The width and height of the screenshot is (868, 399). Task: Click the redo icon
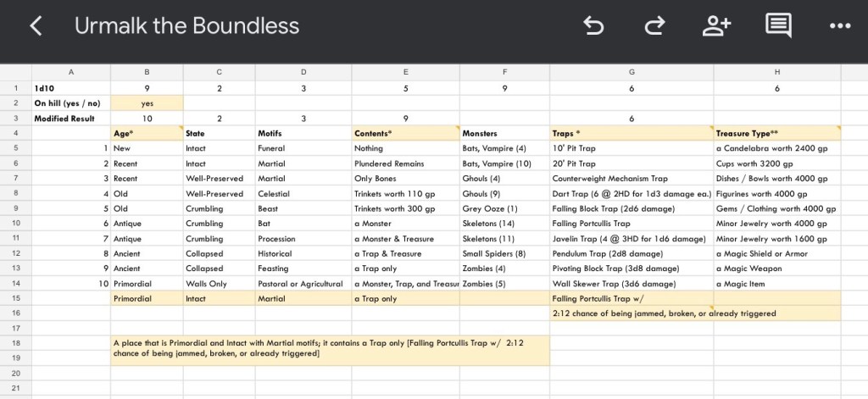(x=654, y=26)
